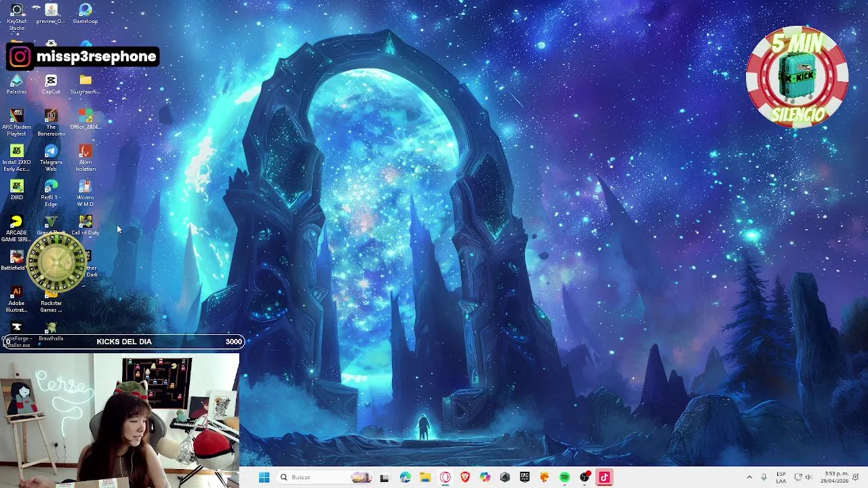Open the OBS taskbar icon with red badge
The image size is (868, 488).
[585, 477]
